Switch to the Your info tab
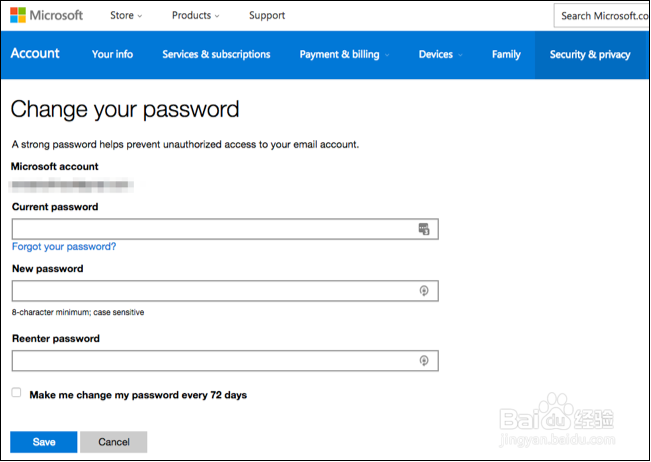651x462 pixels. [x=112, y=54]
